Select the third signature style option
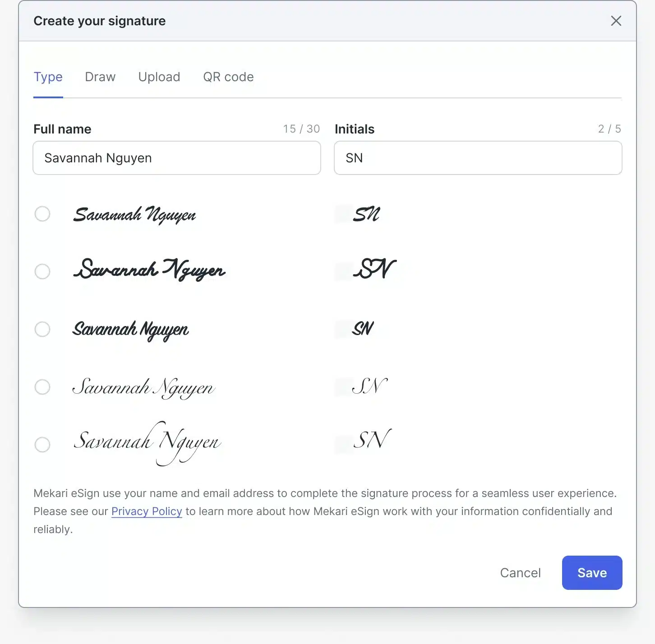655x644 pixels. click(x=42, y=329)
